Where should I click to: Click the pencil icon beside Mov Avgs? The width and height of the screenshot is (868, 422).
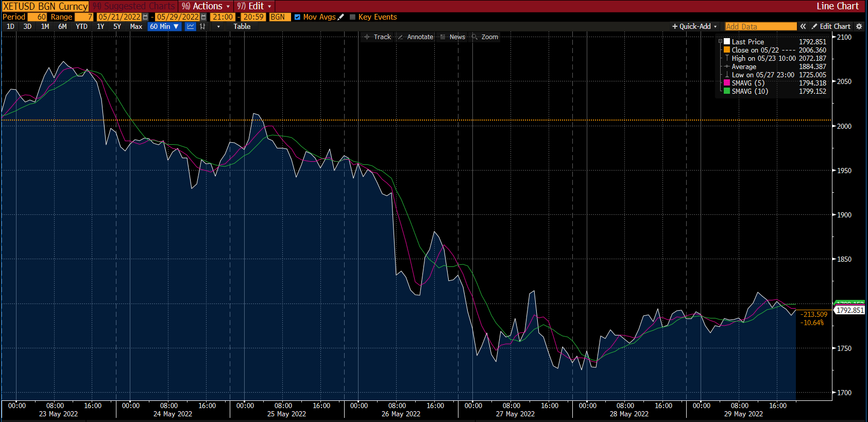tap(341, 17)
